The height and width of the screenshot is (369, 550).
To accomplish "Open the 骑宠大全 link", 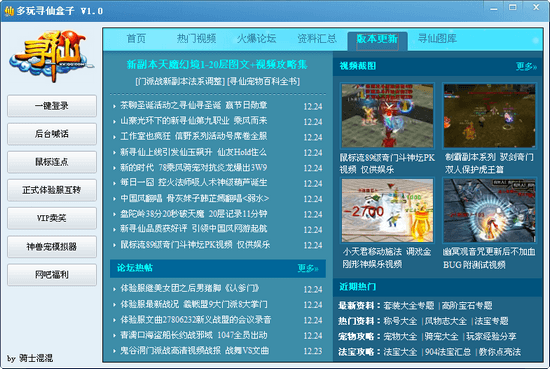I will 442,336.
